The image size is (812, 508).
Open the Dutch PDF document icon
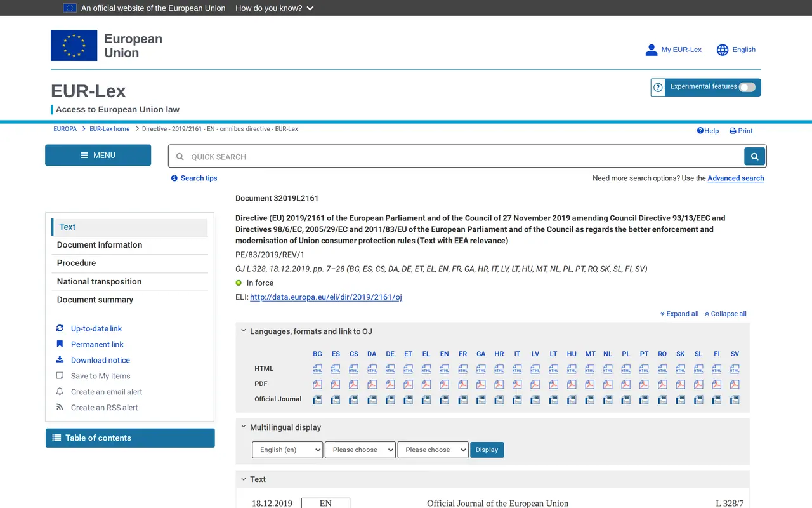tap(608, 384)
